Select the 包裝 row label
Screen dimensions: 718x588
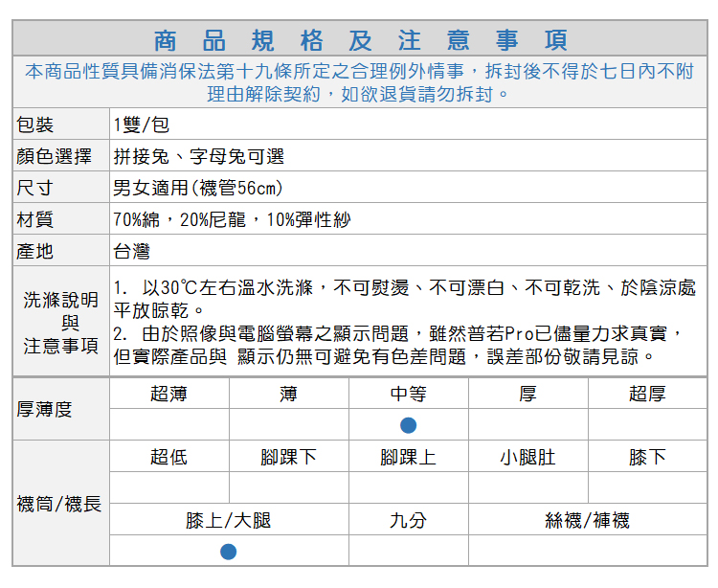pyautogui.click(x=35, y=125)
